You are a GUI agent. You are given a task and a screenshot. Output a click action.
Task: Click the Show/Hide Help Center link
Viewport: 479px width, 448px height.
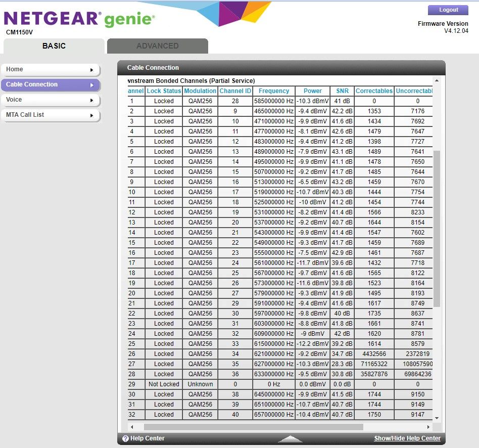click(407, 438)
